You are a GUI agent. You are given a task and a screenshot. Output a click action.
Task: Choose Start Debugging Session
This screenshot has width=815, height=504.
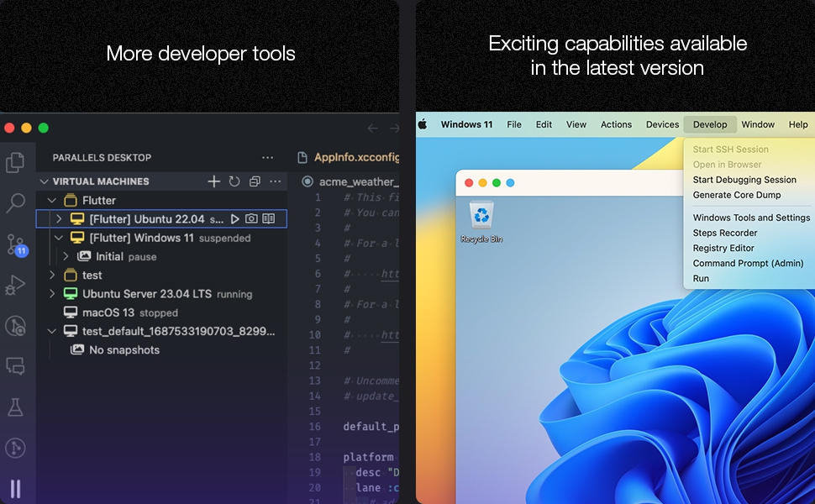coord(744,180)
